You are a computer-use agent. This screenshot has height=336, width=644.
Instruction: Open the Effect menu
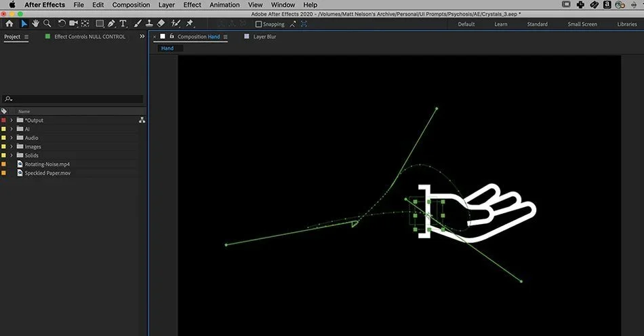[x=193, y=5]
